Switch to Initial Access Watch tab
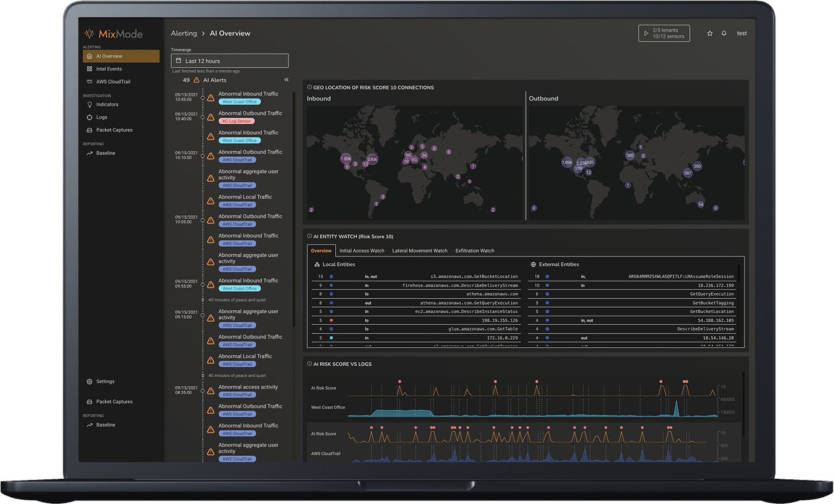 [362, 250]
